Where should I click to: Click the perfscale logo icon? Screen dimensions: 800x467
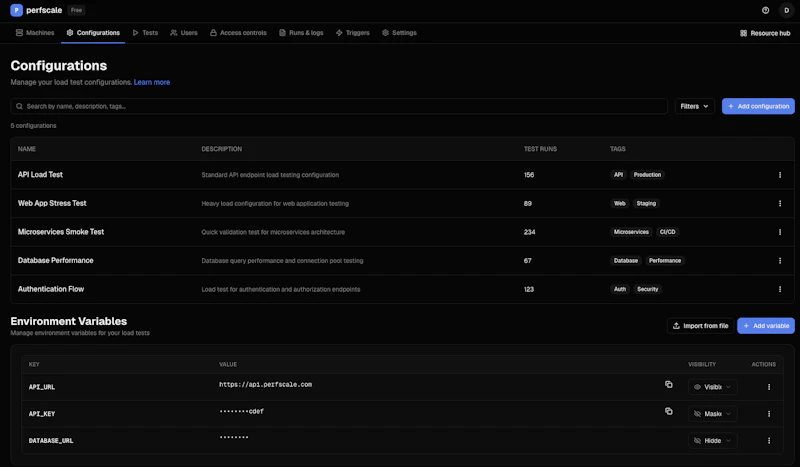pos(16,10)
